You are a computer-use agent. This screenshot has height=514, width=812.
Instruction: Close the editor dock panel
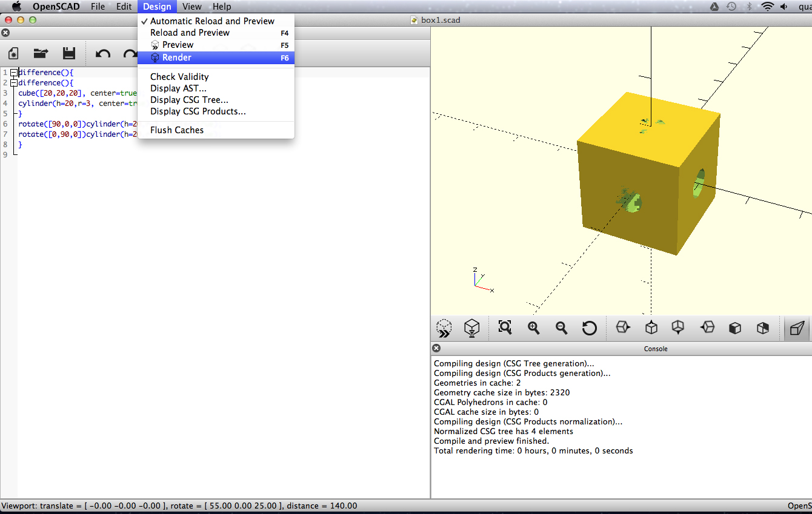click(5, 33)
